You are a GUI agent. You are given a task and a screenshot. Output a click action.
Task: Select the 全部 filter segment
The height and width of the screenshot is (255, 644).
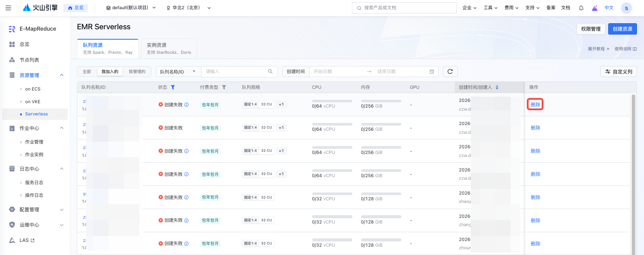coord(87,72)
